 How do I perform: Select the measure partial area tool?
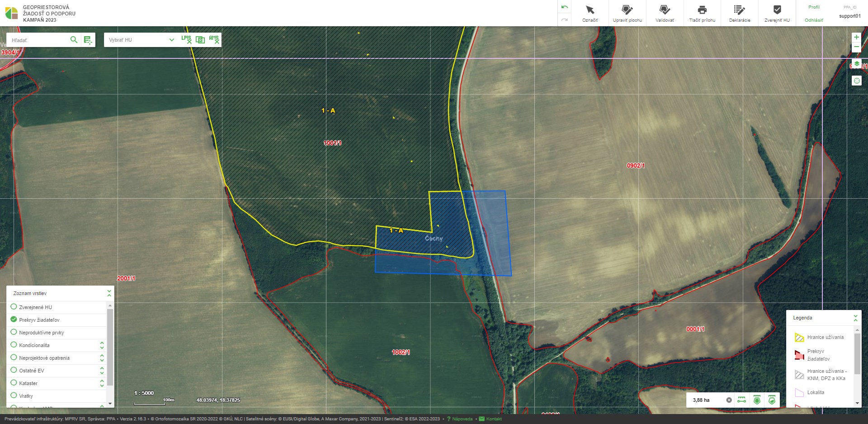pos(772,400)
